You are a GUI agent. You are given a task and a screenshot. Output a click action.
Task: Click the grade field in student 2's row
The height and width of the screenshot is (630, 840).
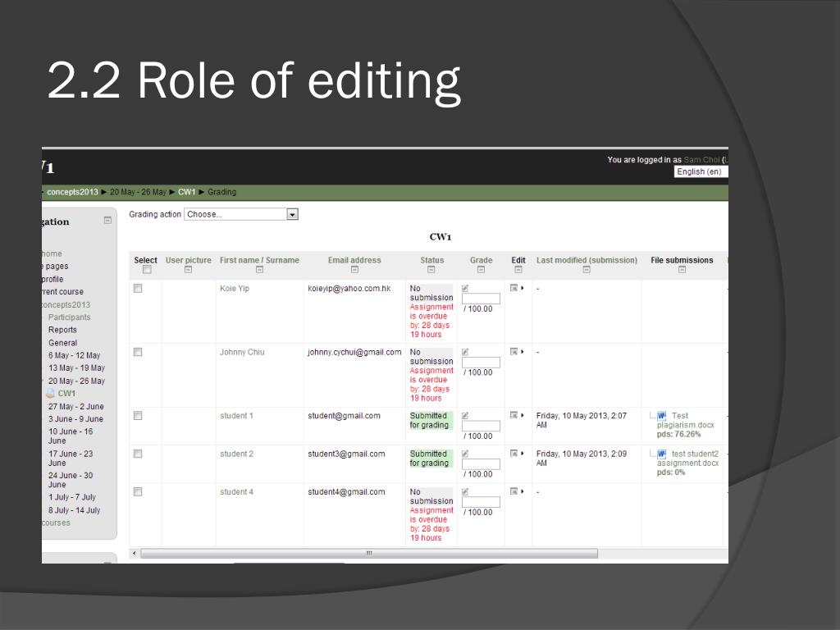pos(481,464)
